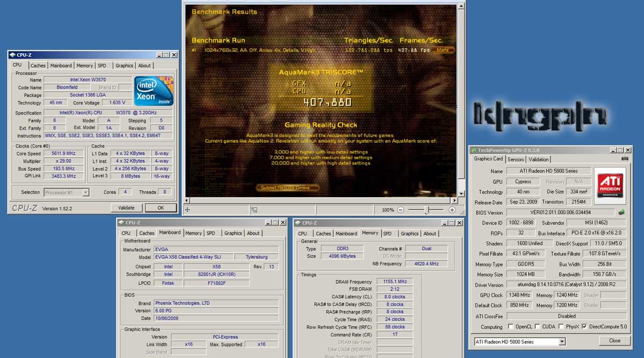Click the vertical scrollbar down arrow
Viewport: 644px width, 358px height.
(462, 193)
